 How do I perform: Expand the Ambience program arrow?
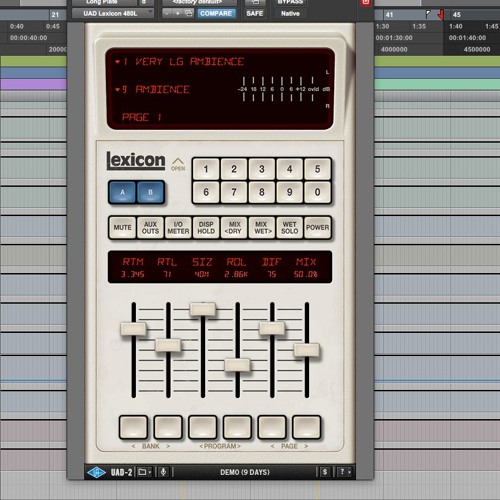pos(117,89)
